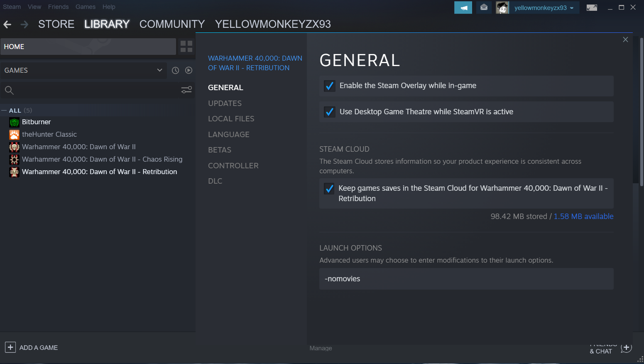Switch to the BETAS section
This screenshot has height=364, width=644.
[x=220, y=150]
